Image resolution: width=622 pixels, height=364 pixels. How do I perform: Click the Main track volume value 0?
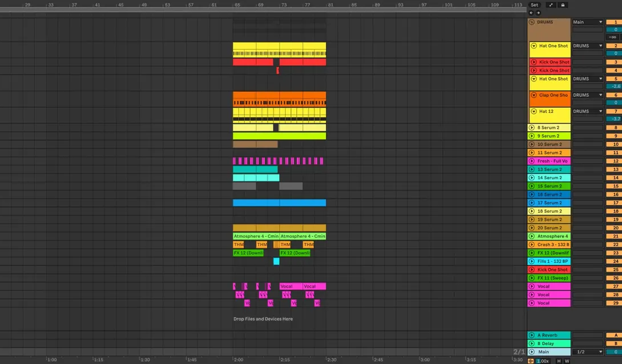tap(615, 351)
